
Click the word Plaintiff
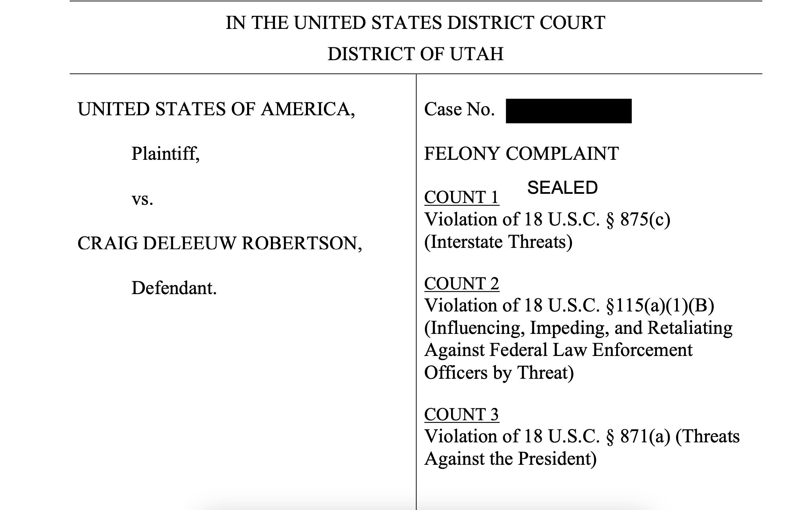[166, 154]
